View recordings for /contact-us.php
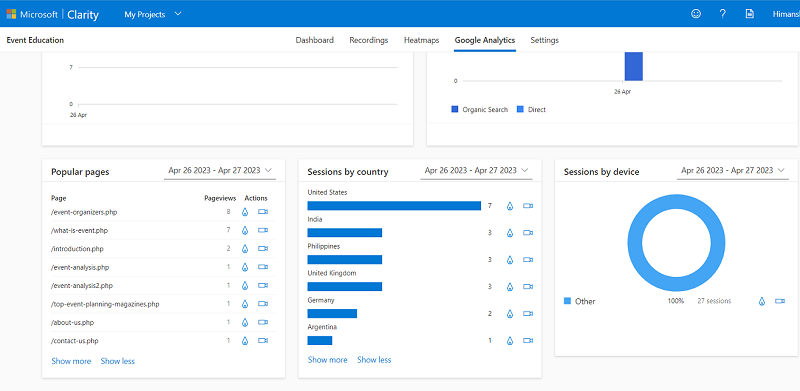This screenshot has width=800, height=391. pyautogui.click(x=263, y=340)
